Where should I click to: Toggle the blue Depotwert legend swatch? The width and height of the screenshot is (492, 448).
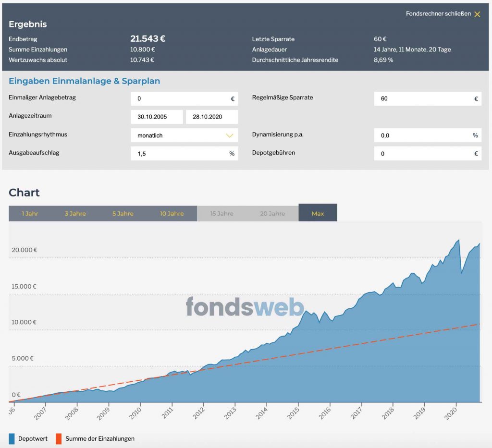point(12,438)
